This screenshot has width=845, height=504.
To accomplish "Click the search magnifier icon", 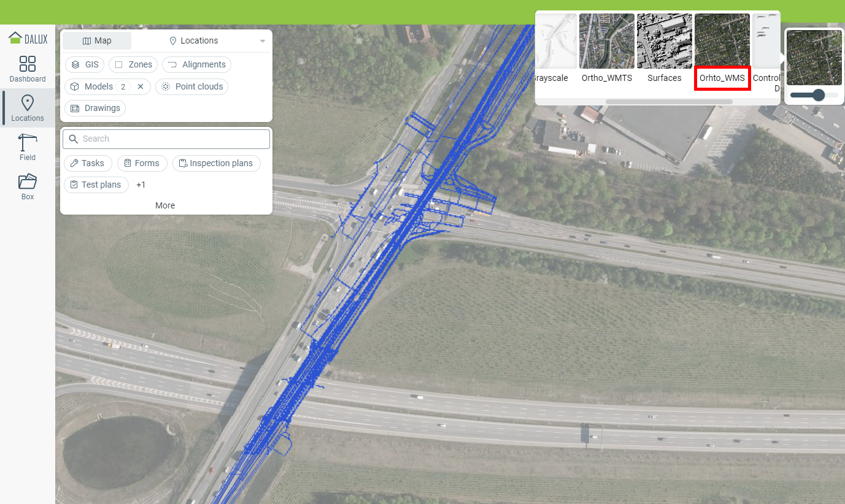I will coord(74,139).
